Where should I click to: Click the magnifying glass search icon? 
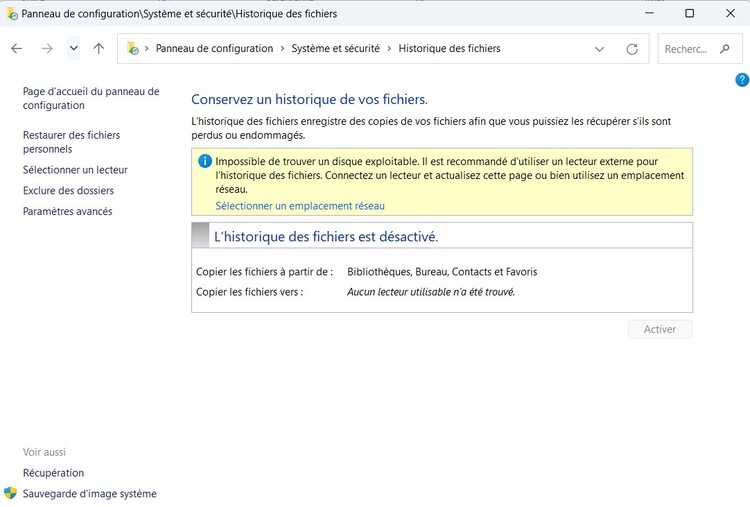[x=725, y=49]
